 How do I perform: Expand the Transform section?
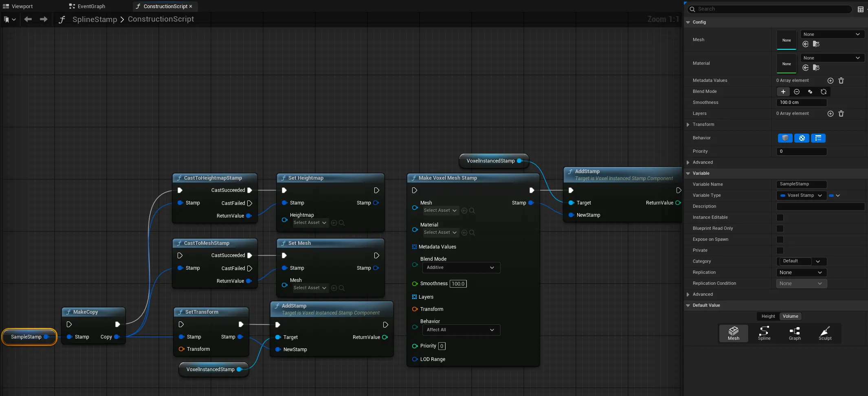tap(688, 125)
